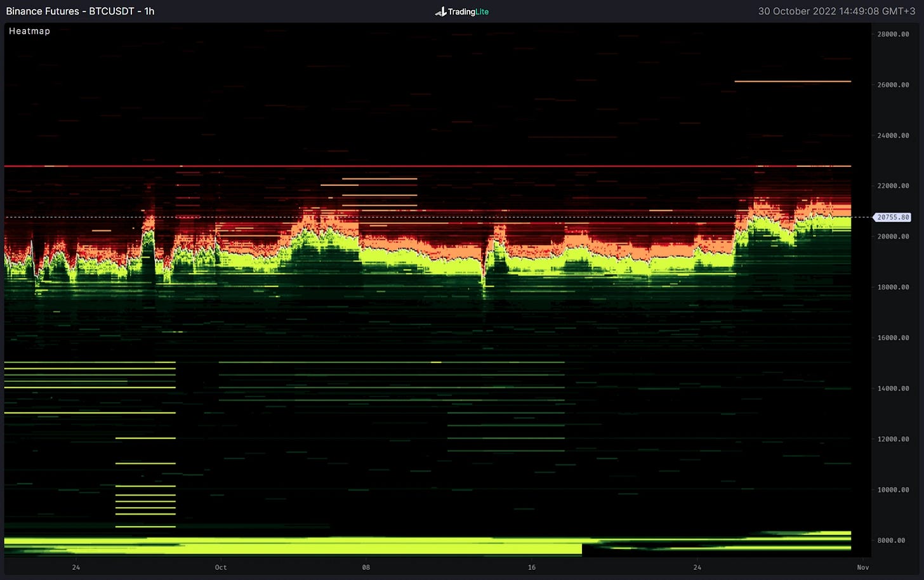
Task: Click the Heatmap indicator label
Action: (x=29, y=31)
